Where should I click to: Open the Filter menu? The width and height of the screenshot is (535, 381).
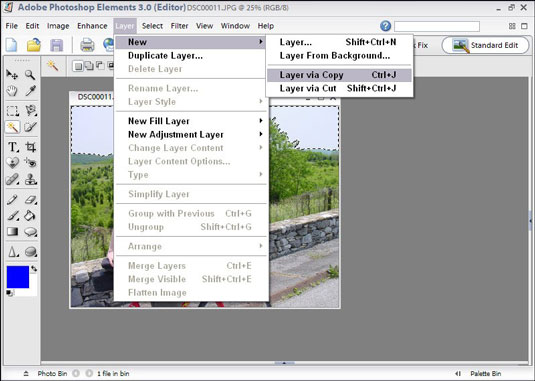[x=179, y=26]
